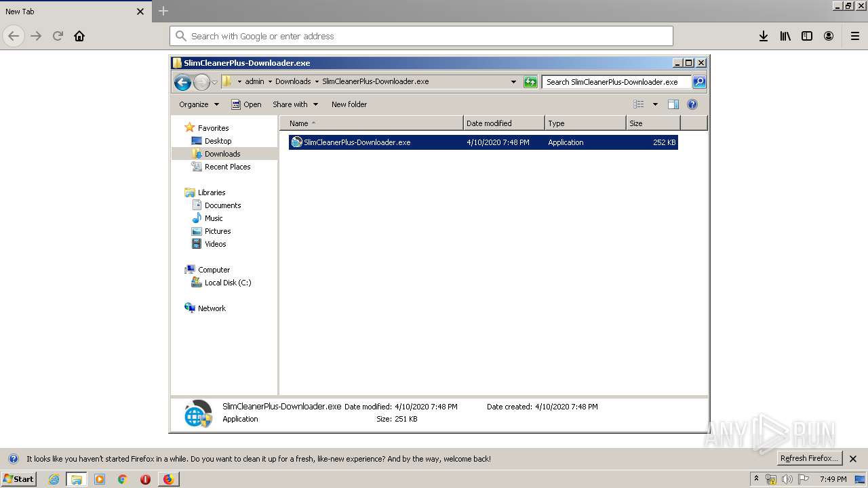Click the Explorer Forward arrow button

(201, 82)
